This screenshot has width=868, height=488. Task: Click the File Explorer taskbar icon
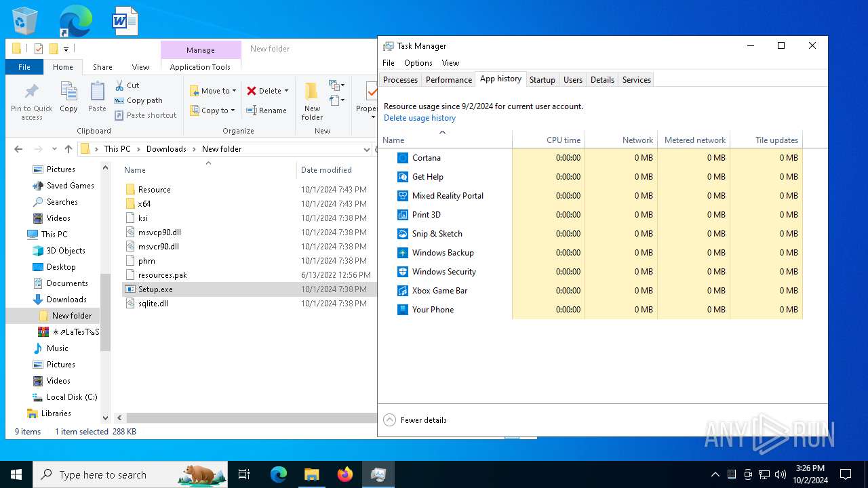tap(312, 474)
